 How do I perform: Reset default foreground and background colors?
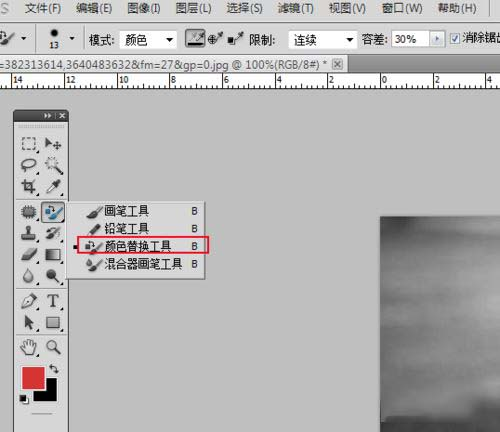click(24, 399)
